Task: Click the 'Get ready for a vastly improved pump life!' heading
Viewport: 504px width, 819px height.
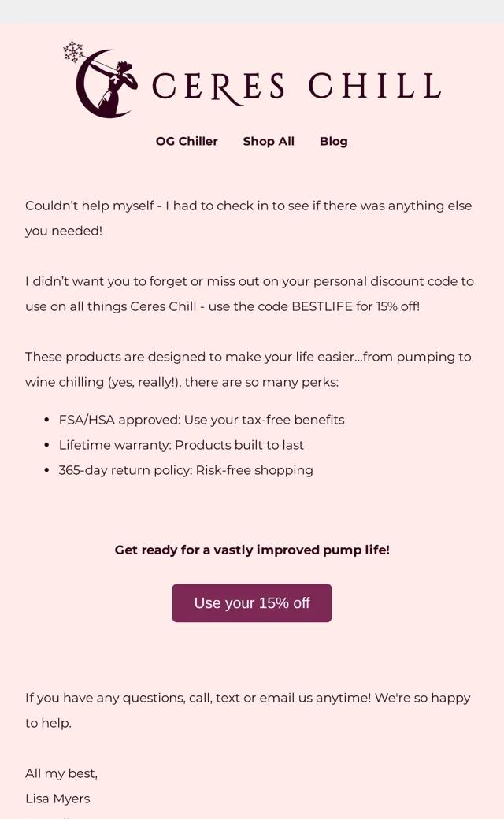Action: click(x=252, y=550)
